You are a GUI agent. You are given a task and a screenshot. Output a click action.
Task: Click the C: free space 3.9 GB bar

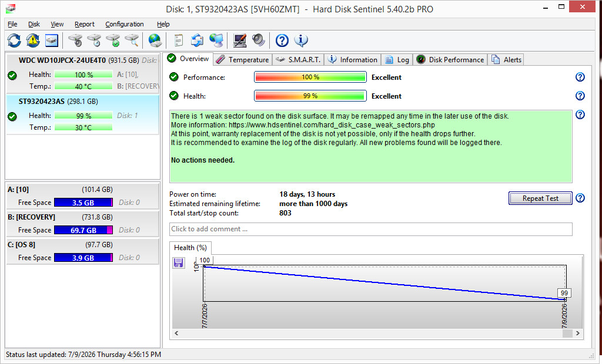83,258
